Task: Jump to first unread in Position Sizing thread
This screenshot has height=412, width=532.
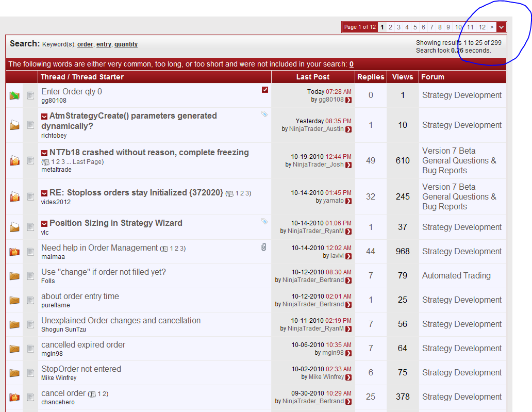Action: (44, 224)
